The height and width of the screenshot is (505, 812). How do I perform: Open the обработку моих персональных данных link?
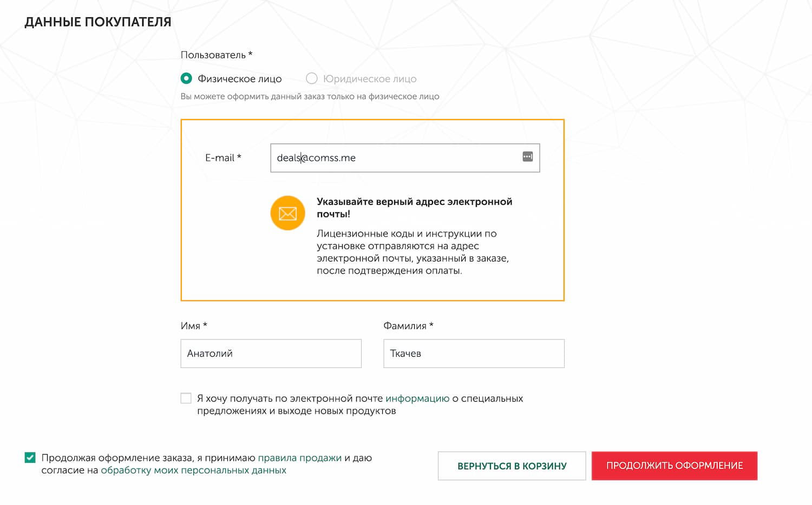tap(193, 470)
